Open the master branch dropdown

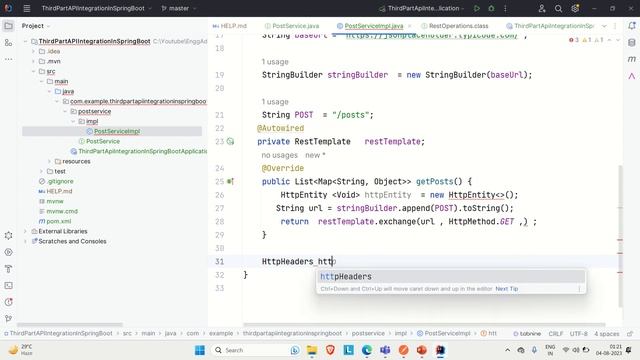(x=179, y=8)
